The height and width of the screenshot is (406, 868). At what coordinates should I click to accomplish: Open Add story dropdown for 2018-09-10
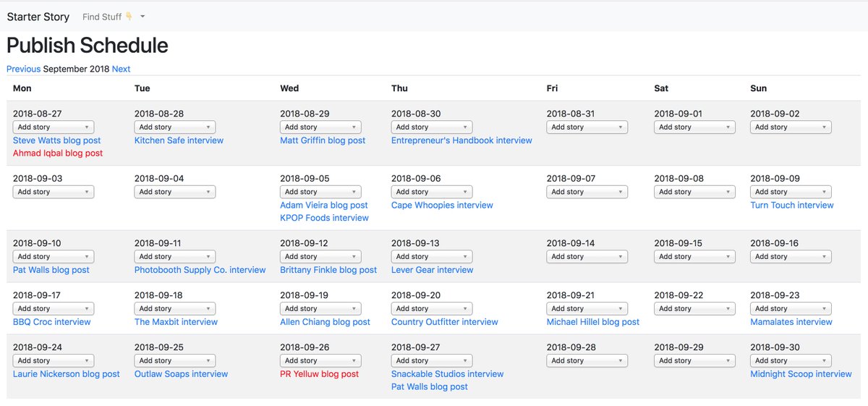click(x=54, y=257)
